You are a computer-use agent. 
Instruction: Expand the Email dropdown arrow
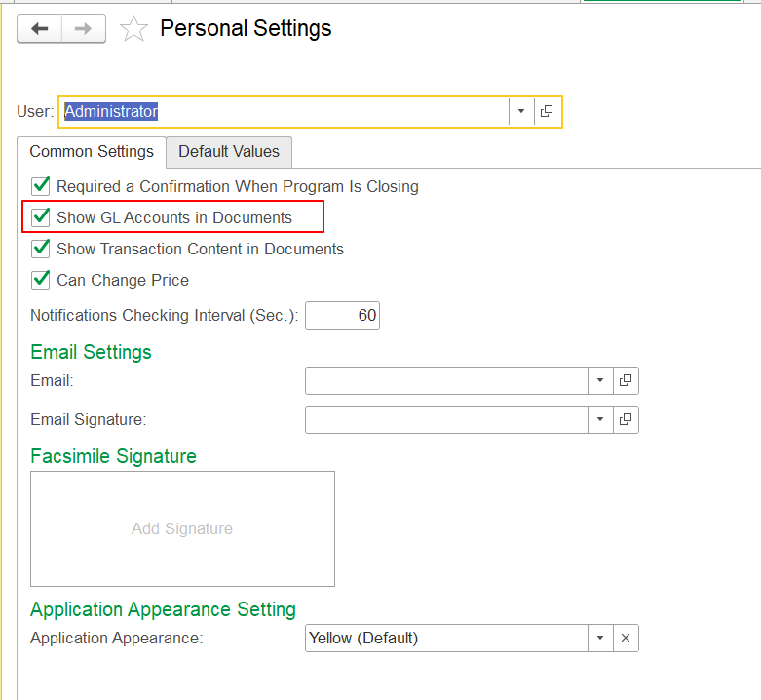point(600,380)
